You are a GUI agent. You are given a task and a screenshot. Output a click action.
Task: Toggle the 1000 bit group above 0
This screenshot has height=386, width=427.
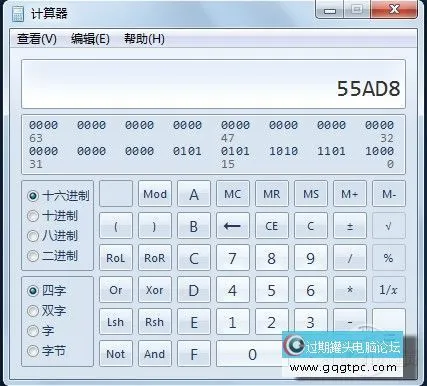(379, 151)
